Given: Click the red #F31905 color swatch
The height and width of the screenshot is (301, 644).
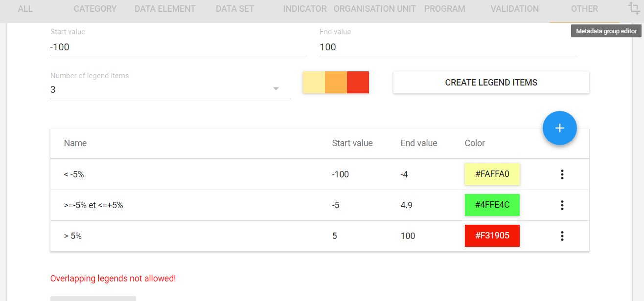Looking at the screenshot, I should (x=492, y=236).
